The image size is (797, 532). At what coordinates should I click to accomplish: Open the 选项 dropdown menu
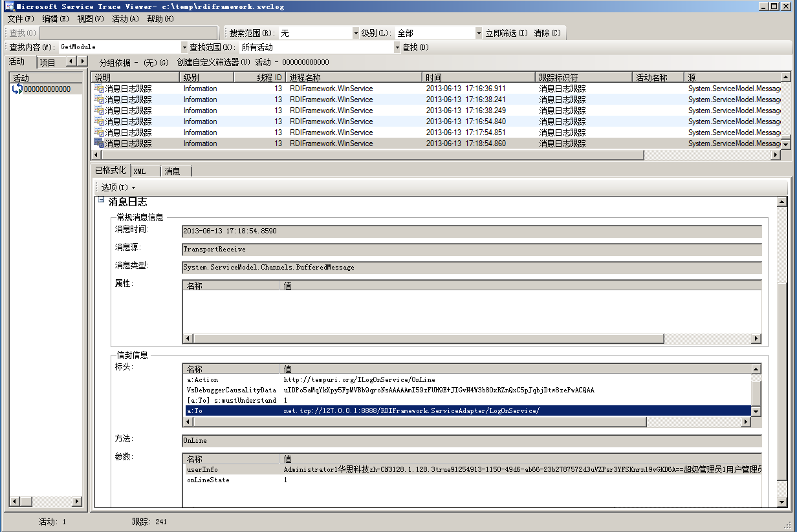pyautogui.click(x=118, y=187)
